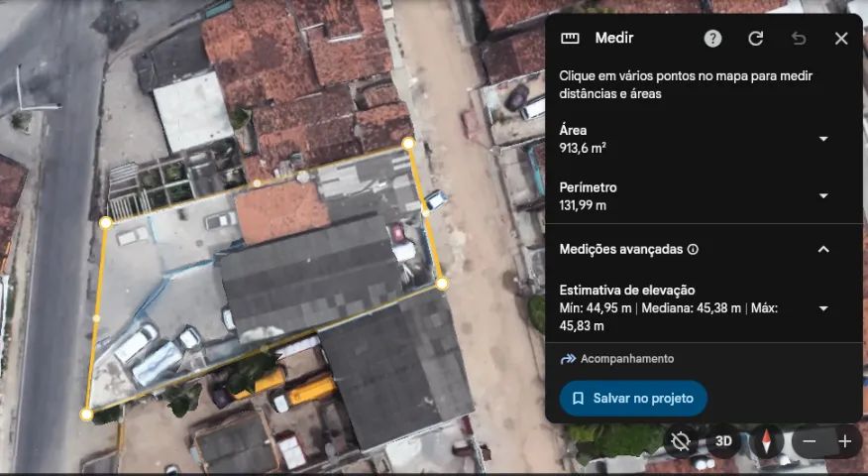This screenshot has height=476, width=868.
Task: Zoom out with the minus button
Action: coord(810,441)
